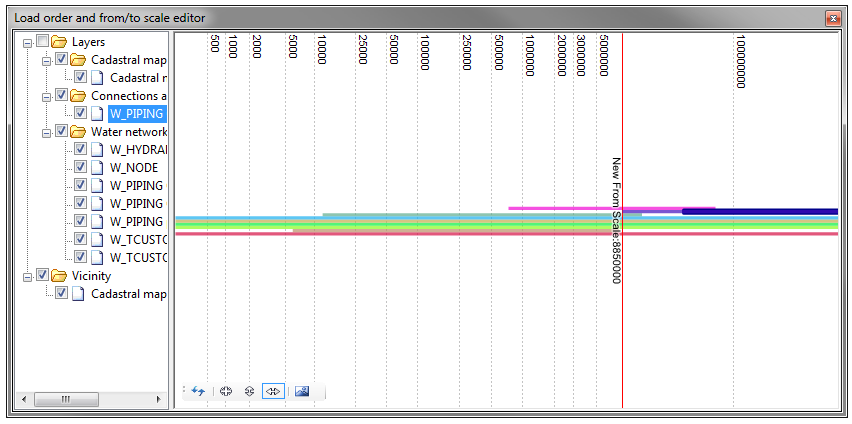Click the 500 scale label
Image resolution: width=852 pixels, height=424 pixels.
(214, 44)
